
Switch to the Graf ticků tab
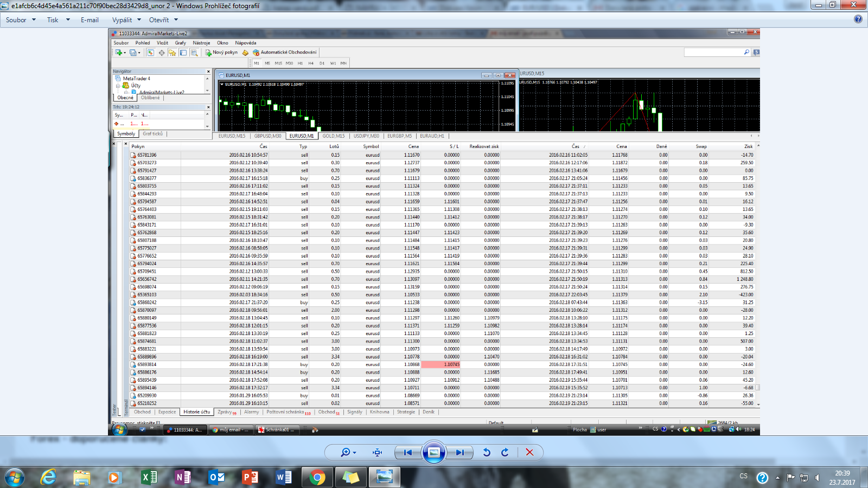point(152,133)
